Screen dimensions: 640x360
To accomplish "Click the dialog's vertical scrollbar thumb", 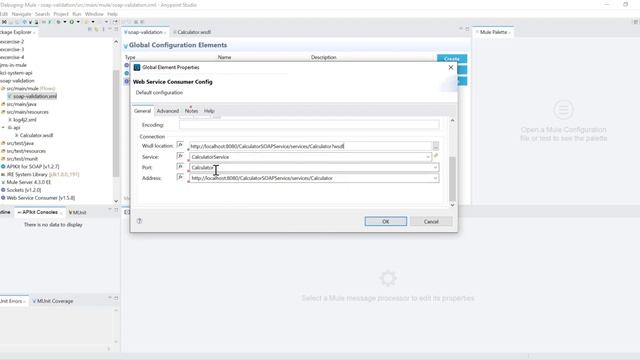I will click(x=452, y=178).
